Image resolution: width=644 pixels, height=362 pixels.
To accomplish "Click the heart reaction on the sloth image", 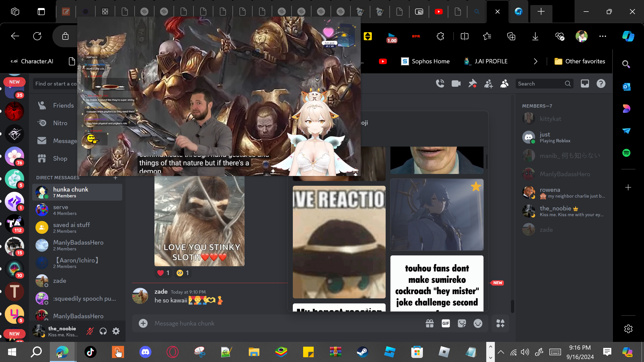I will point(164,273).
